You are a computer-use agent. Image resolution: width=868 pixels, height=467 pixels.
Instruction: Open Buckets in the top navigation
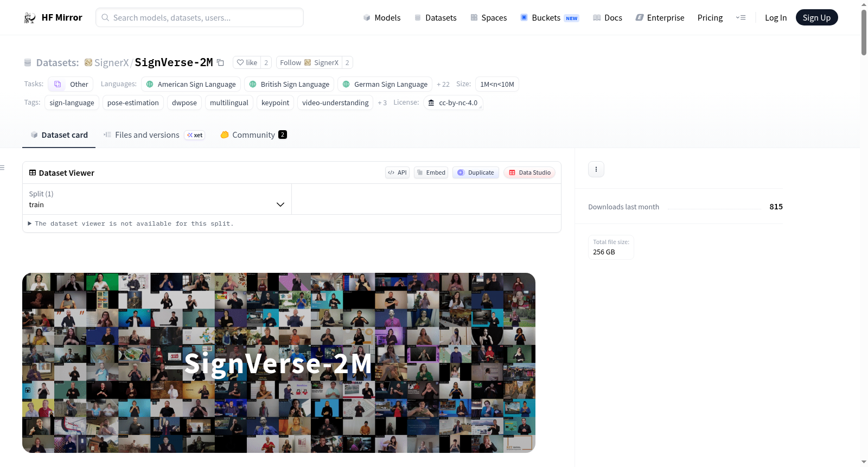coord(550,18)
